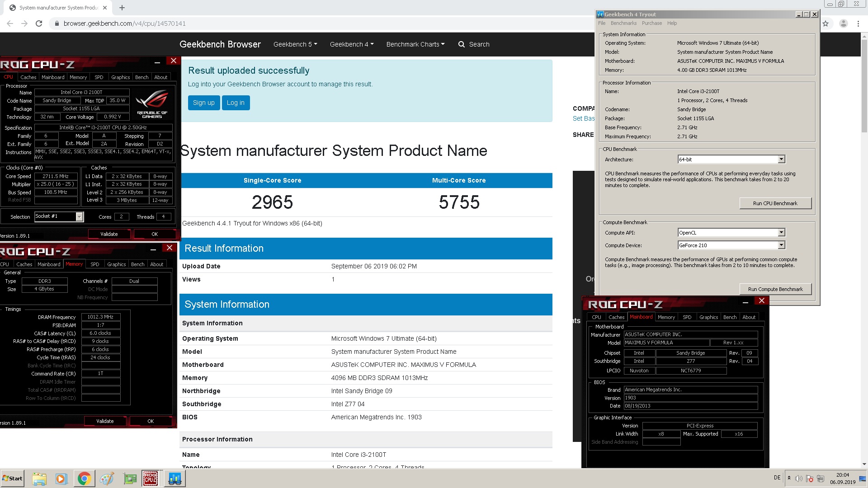
Task: Open the Geekbench File menu
Action: [602, 23]
